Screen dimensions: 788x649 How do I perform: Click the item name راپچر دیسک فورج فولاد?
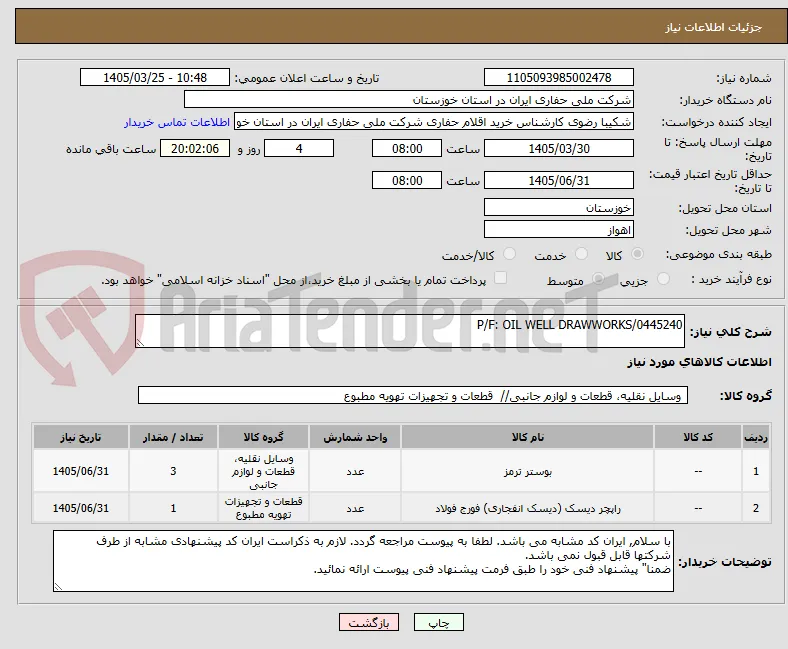tap(528, 508)
